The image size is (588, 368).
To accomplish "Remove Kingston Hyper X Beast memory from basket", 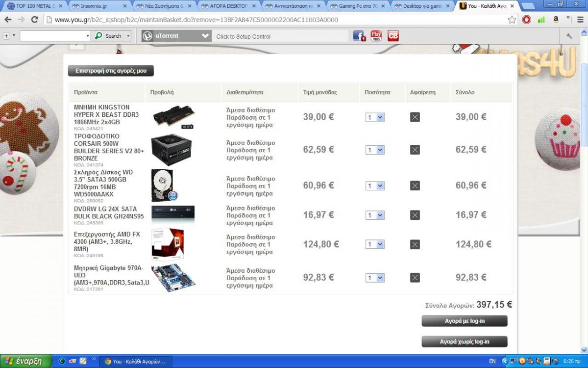I will 415,117.
